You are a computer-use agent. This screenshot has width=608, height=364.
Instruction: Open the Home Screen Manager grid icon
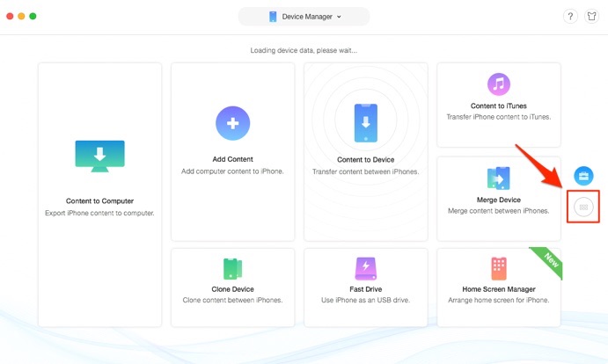(x=499, y=268)
